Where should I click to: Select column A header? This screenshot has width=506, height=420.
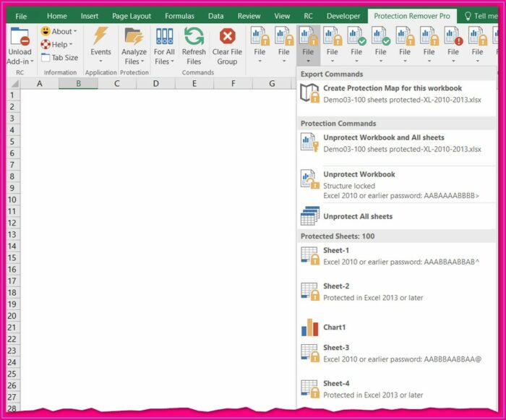click(x=39, y=84)
